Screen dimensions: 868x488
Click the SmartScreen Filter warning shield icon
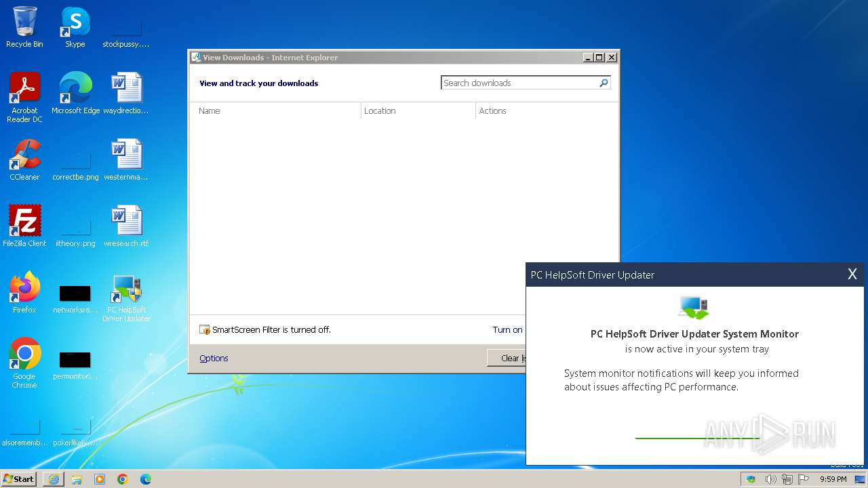[205, 330]
